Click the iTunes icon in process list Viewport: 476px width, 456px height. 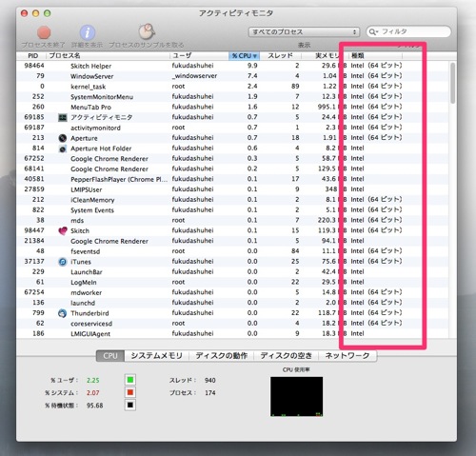[63, 262]
